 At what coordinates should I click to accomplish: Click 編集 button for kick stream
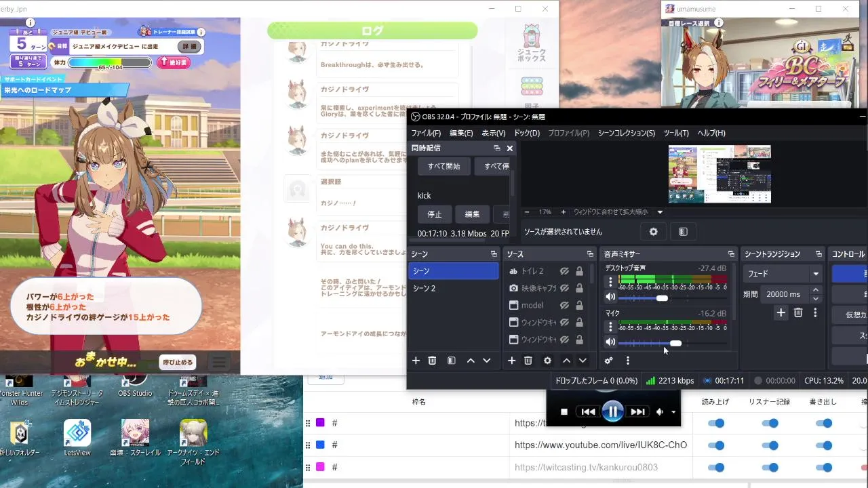click(473, 214)
